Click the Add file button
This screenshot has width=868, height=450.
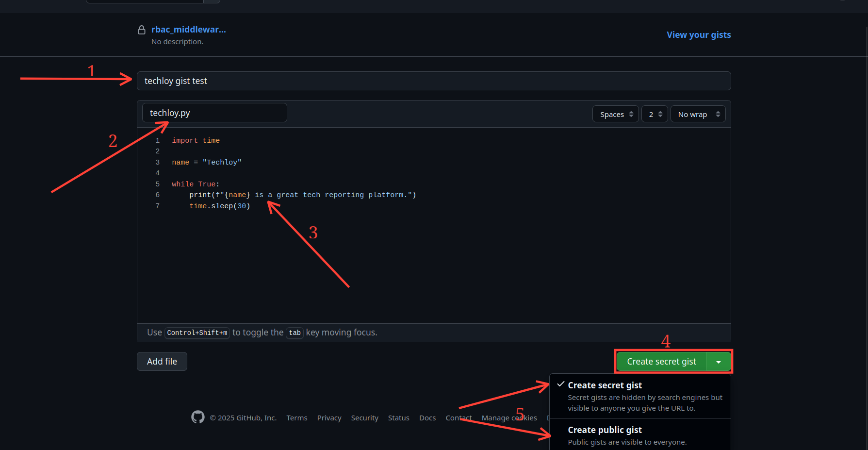(162, 361)
